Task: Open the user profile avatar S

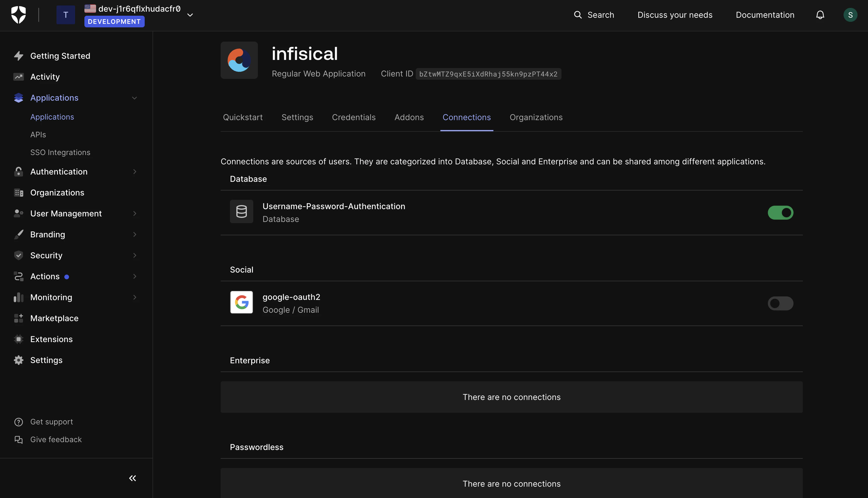Action: click(850, 15)
